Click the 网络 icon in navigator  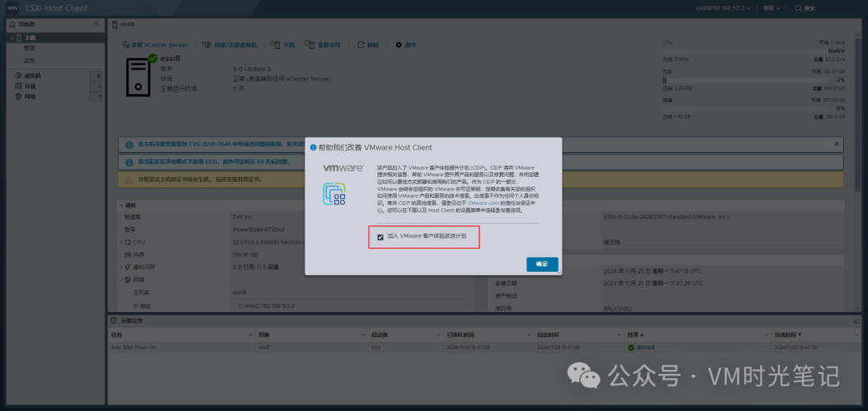(18, 97)
